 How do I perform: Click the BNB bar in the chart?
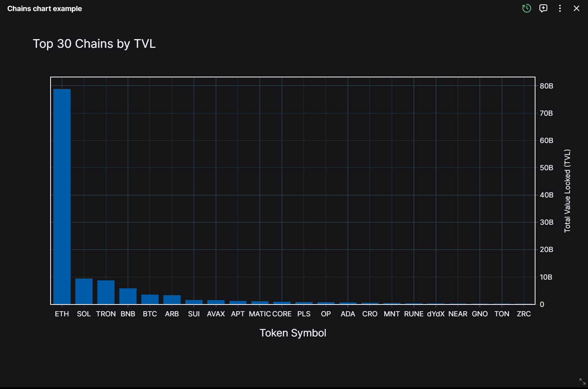pyautogui.click(x=128, y=296)
